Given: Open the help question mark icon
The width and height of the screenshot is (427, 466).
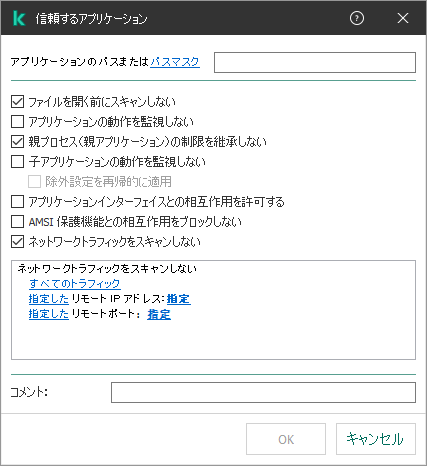Looking at the screenshot, I should tap(357, 18).
